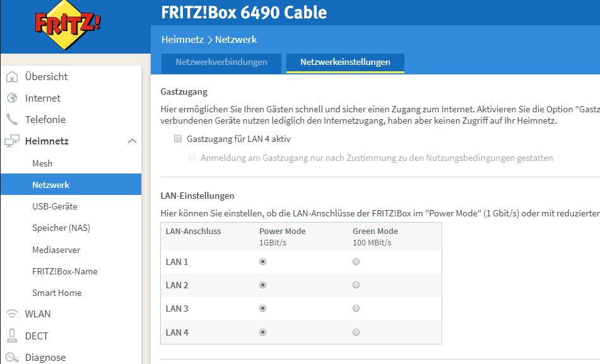The image size is (600, 364).
Task: Set LAN 4 to Green Mode
Action: click(x=356, y=332)
